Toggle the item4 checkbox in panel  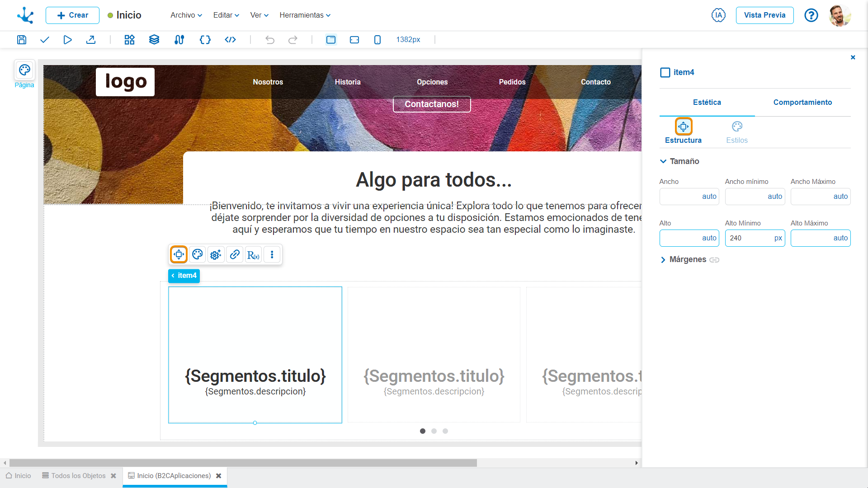click(665, 72)
